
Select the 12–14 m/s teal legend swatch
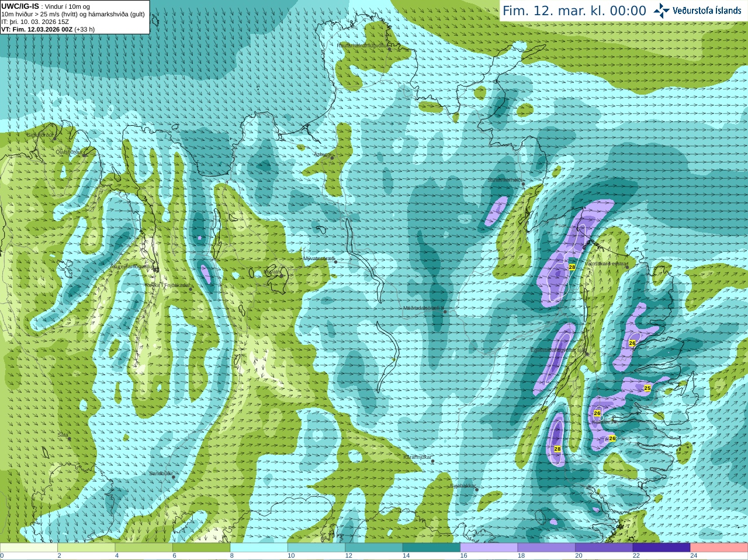click(374, 547)
